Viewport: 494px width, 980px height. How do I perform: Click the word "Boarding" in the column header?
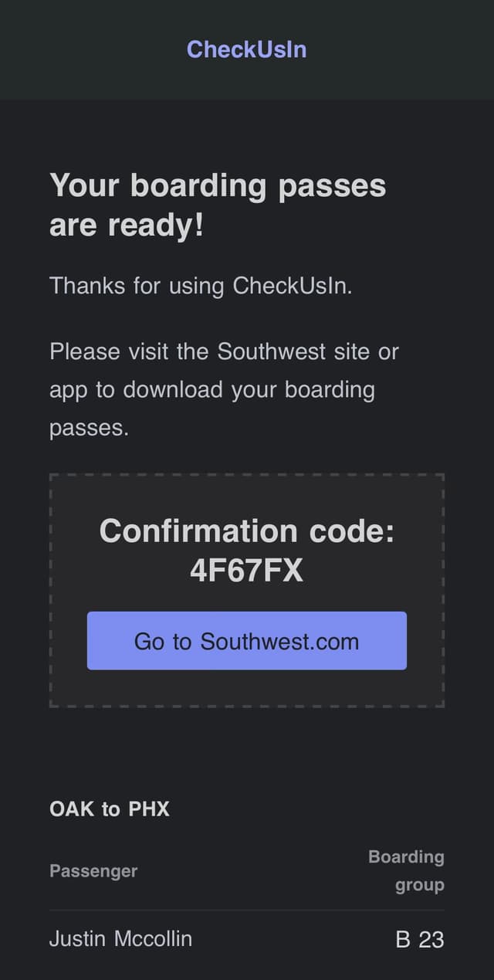pyautogui.click(x=407, y=857)
